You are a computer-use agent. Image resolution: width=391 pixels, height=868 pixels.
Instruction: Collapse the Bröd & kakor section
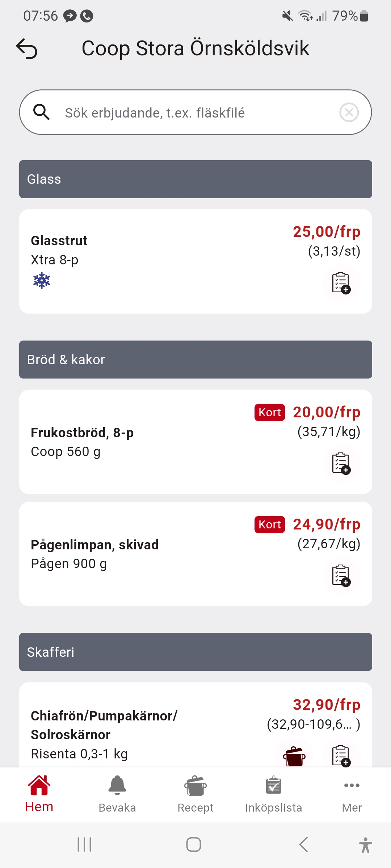[x=195, y=360]
